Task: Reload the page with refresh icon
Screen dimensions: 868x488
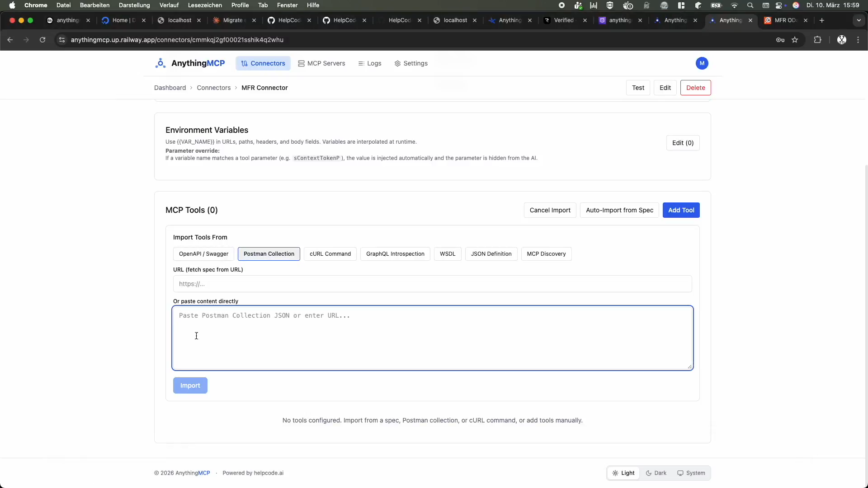Action: (42, 40)
